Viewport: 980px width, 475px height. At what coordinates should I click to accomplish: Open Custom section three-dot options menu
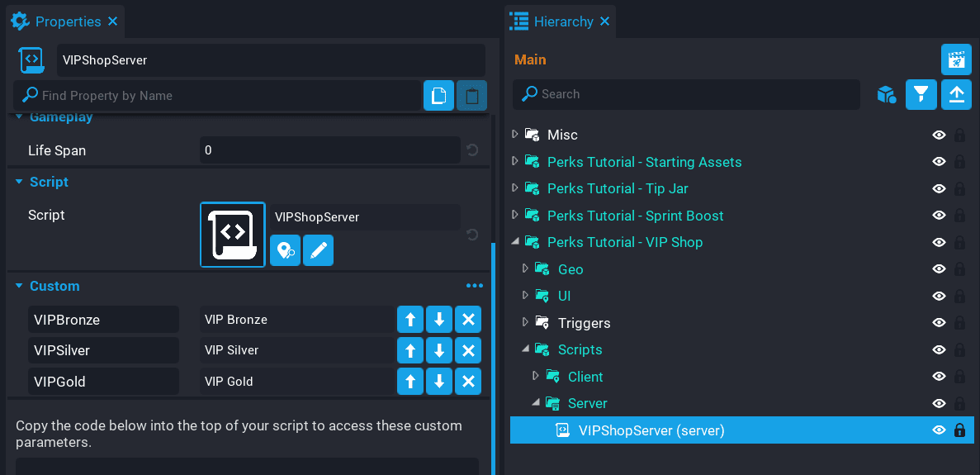474,286
